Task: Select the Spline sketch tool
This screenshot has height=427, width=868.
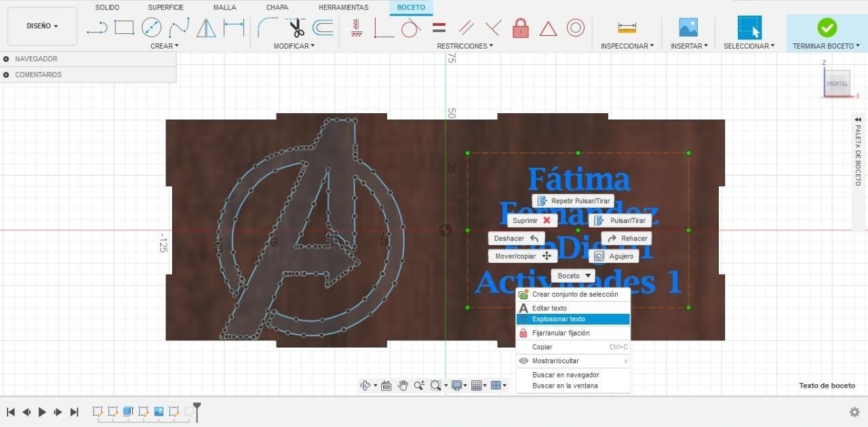Action: 179,28
